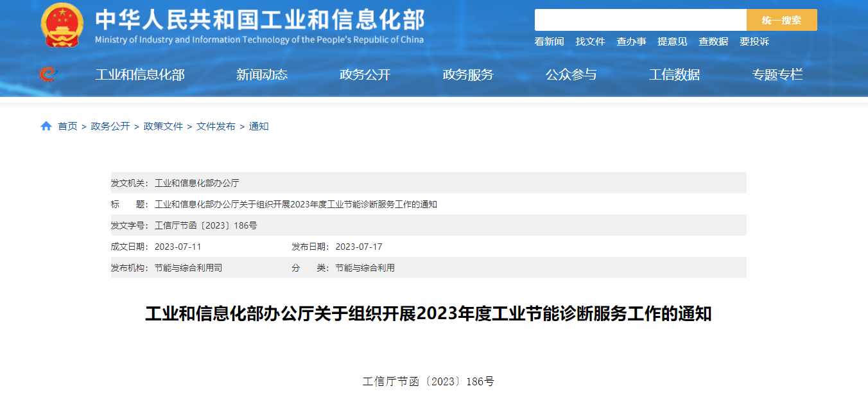Open the 工信数据 navigation menu
Image resolution: width=868 pixels, height=393 pixels.
(674, 74)
